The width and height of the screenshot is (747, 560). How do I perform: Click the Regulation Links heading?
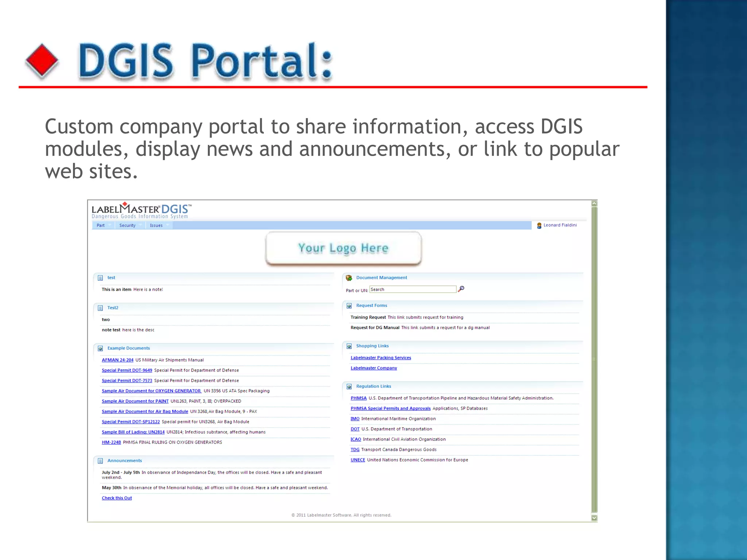[x=373, y=386]
